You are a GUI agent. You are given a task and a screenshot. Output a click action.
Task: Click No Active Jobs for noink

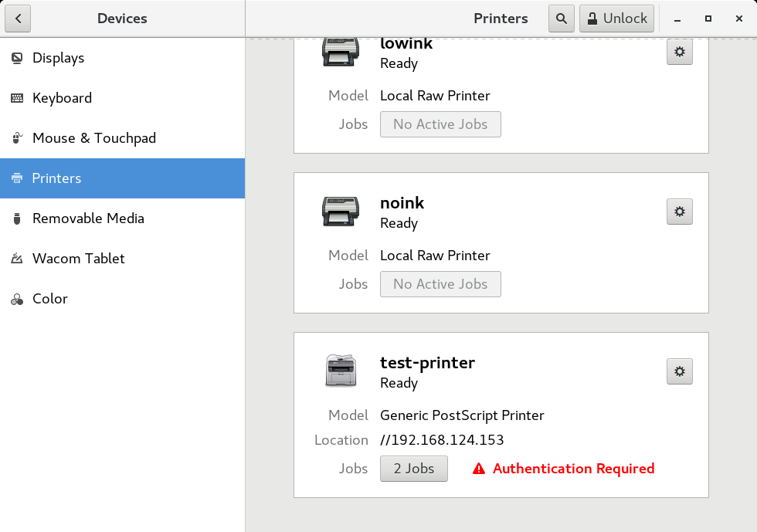(440, 284)
